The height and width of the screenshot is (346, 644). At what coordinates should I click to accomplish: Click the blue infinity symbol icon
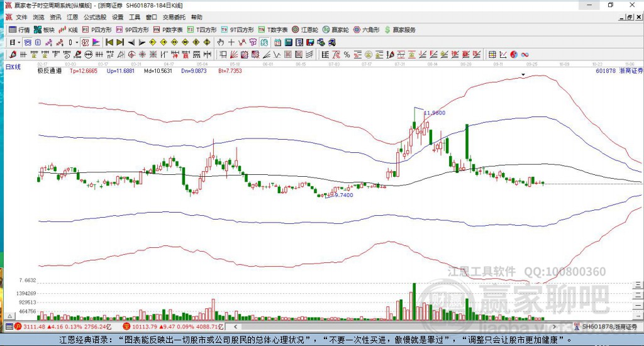(525, 54)
